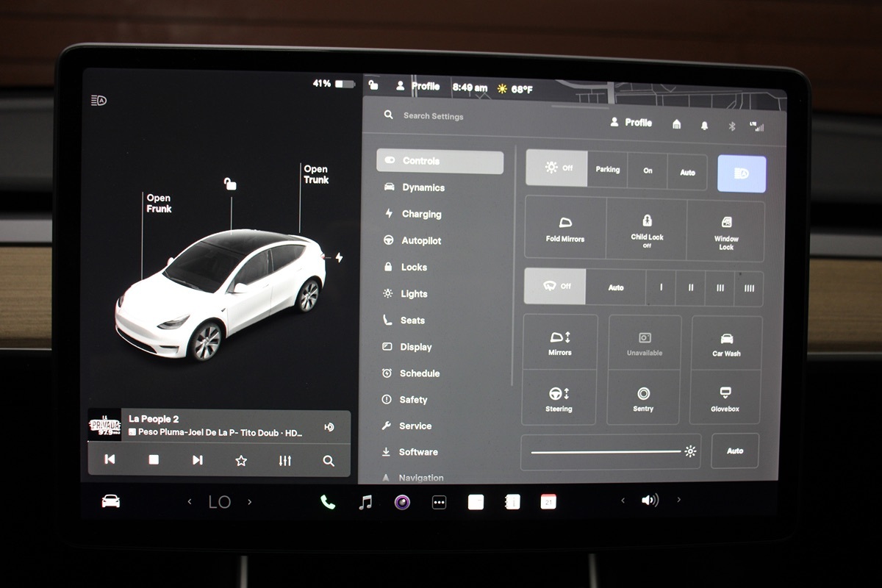The image size is (882, 588).
Task: Activate Sentry mode icon
Action: coord(643,398)
